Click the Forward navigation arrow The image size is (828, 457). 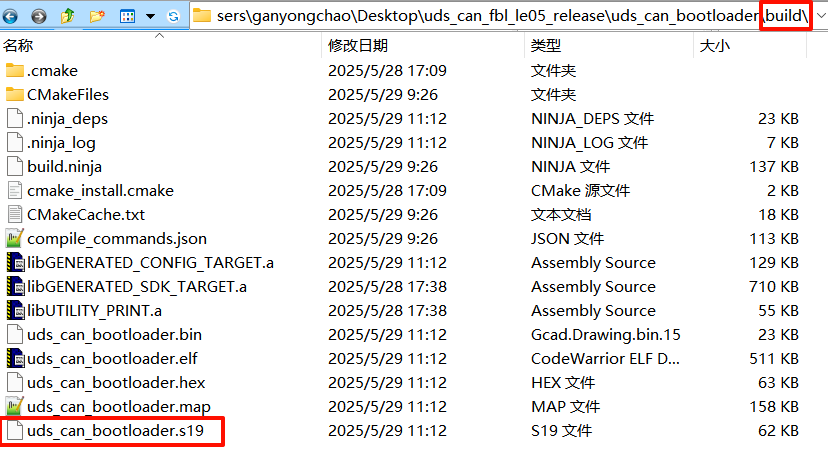39,16
